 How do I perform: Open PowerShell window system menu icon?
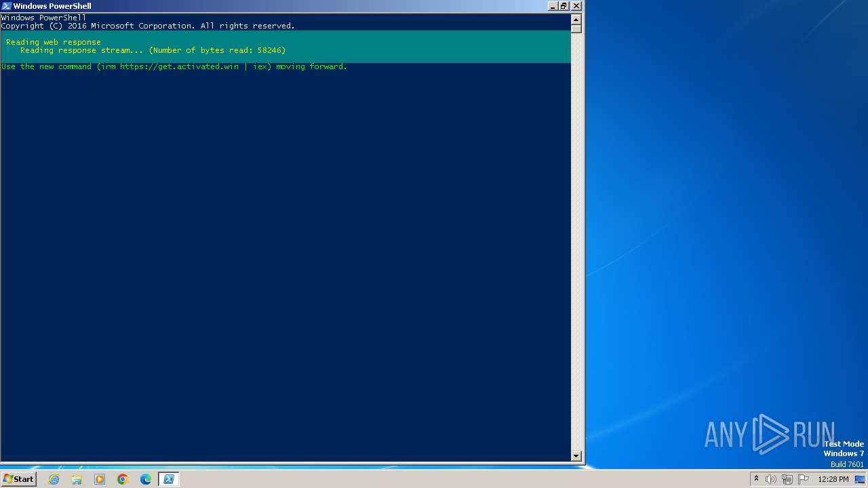[6, 6]
